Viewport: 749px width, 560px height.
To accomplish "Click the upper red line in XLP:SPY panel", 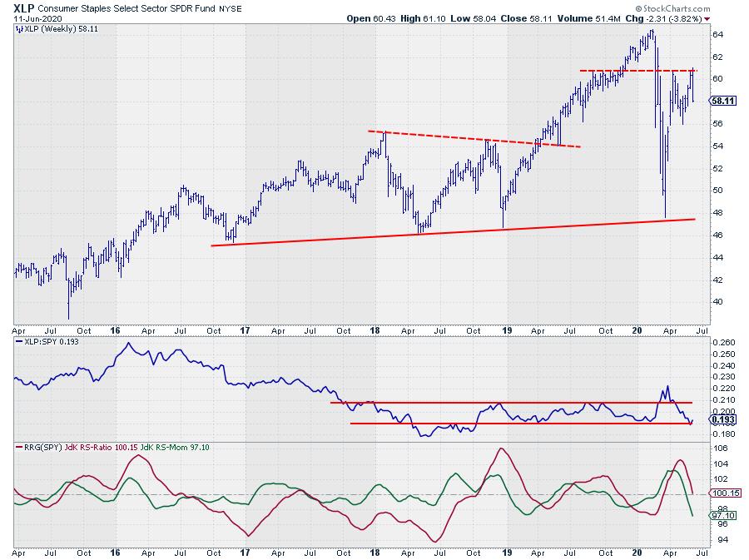I will pyautogui.click(x=499, y=403).
